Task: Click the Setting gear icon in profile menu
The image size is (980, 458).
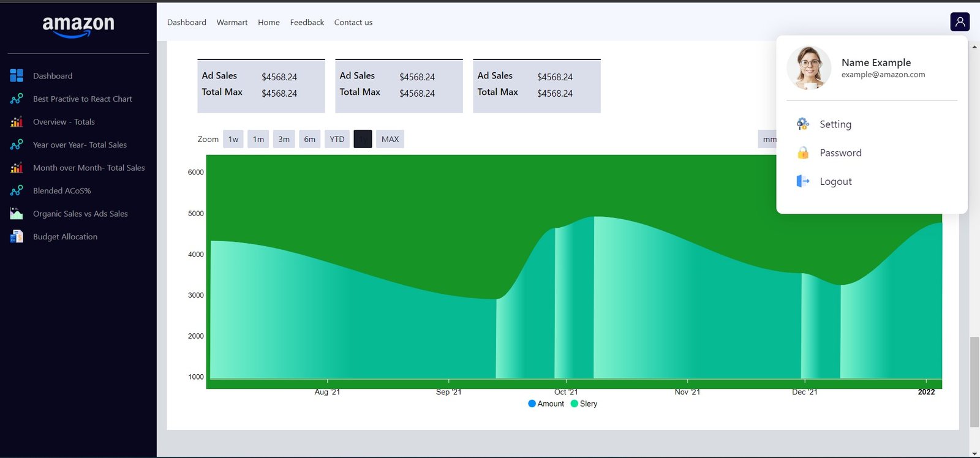Action: coord(802,124)
